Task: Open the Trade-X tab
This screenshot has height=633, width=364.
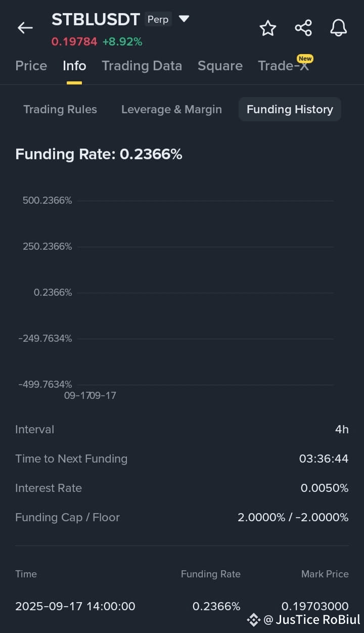Action: [x=283, y=66]
